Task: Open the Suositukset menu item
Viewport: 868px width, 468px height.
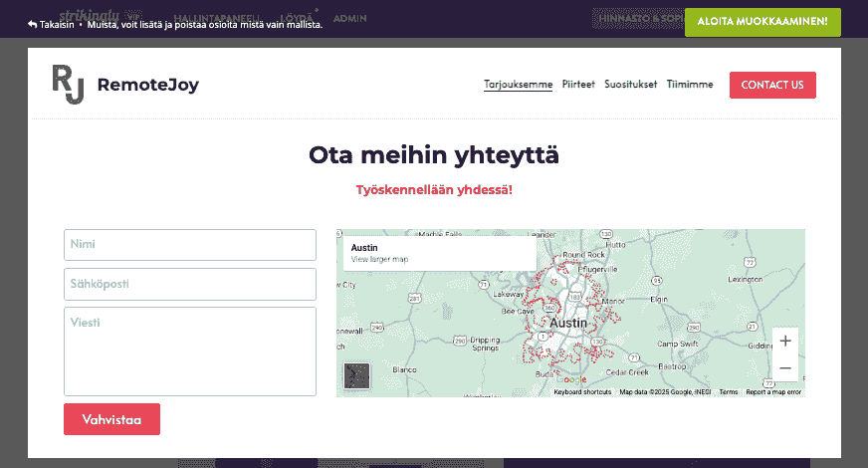Action: pos(630,85)
